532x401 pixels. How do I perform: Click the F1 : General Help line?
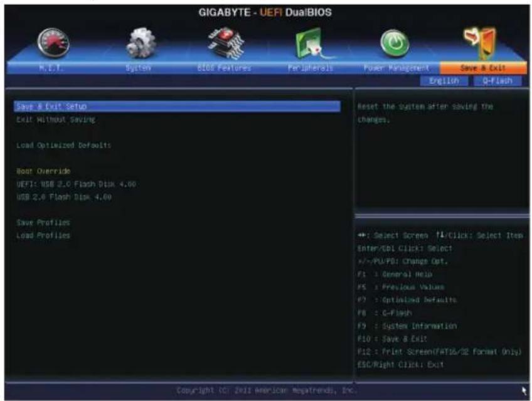[x=395, y=274]
